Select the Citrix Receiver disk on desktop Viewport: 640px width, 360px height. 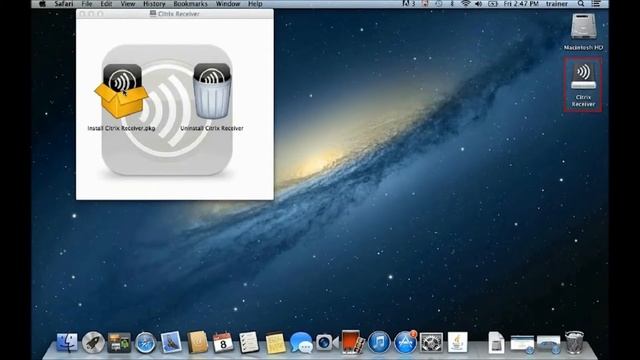click(583, 84)
